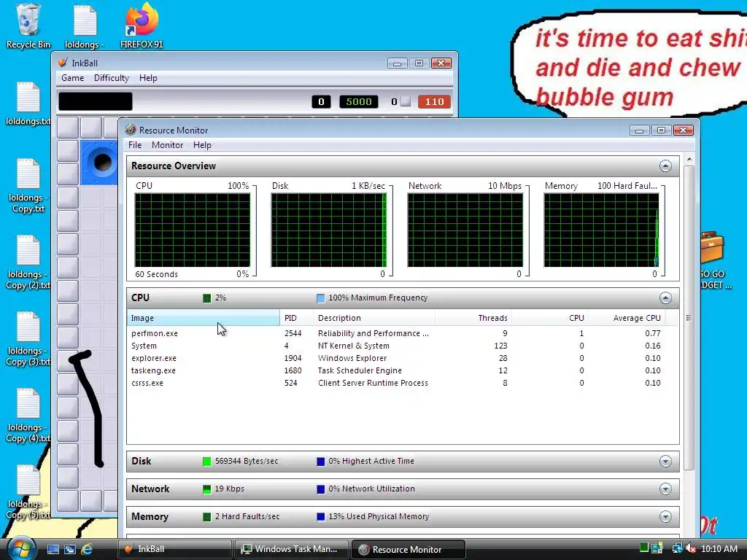Click Resource Monitor taskbar button
The height and width of the screenshot is (560, 747).
click(x=408, y=549)
